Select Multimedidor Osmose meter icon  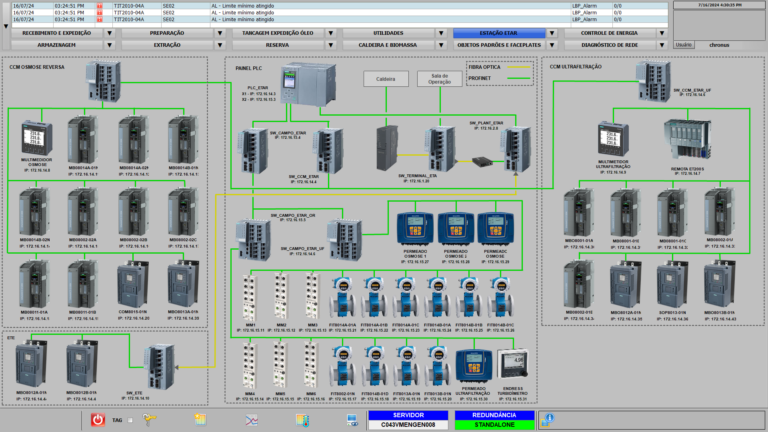tap(37, 139)
